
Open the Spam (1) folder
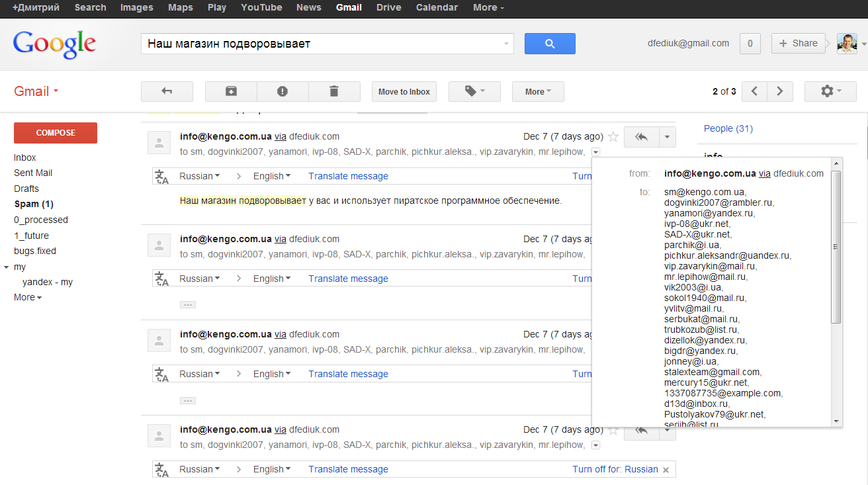34,204
